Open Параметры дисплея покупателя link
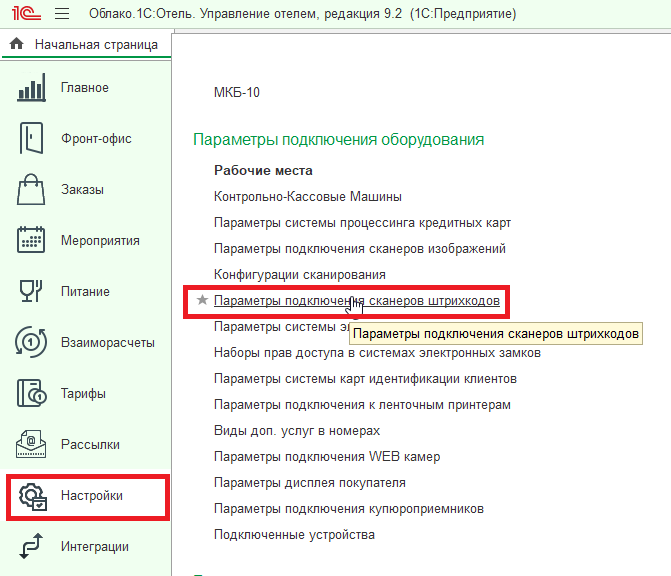 [x=309, y=483]
